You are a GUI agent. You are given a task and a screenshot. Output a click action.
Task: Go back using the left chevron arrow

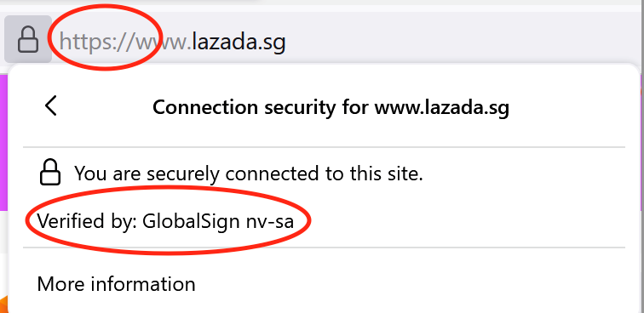51,105
